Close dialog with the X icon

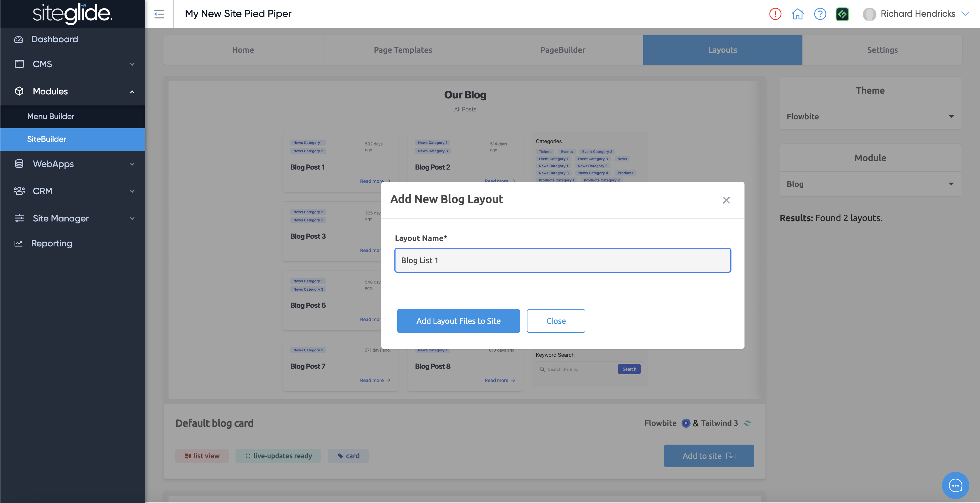pyautogui.click(x=726, y=200)
